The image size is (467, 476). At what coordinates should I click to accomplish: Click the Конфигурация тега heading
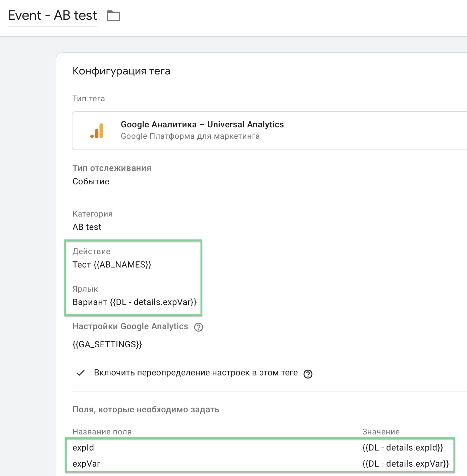(121, 71)
